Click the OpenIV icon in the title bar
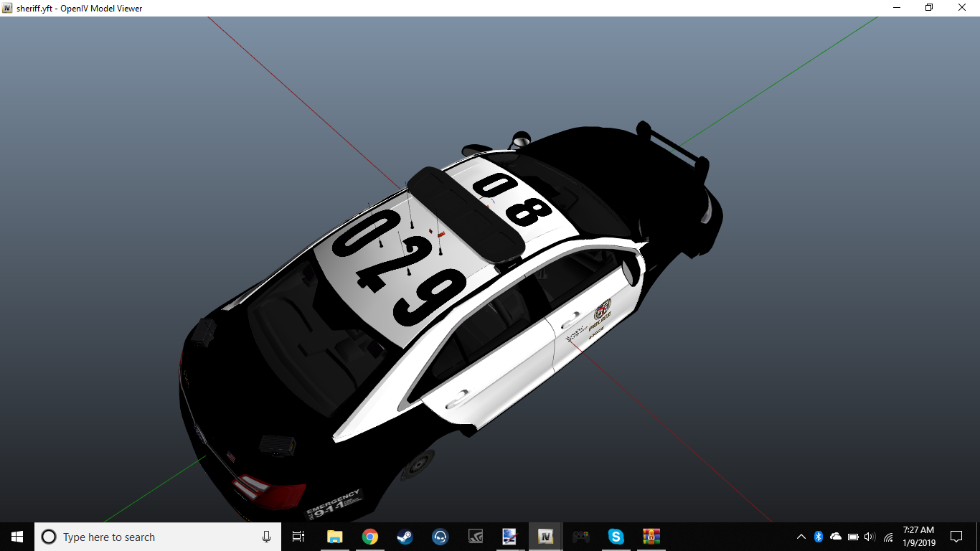980x551 pixels. (x=8, y=8)
